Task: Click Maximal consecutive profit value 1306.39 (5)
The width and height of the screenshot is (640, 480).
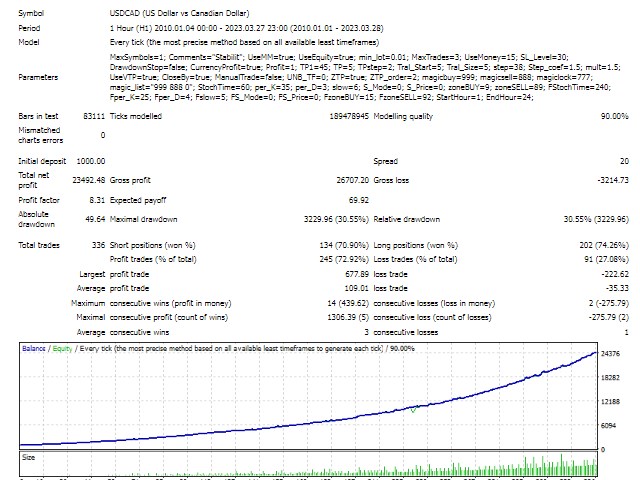Action: pyautogui.click(x=348, y=317)
